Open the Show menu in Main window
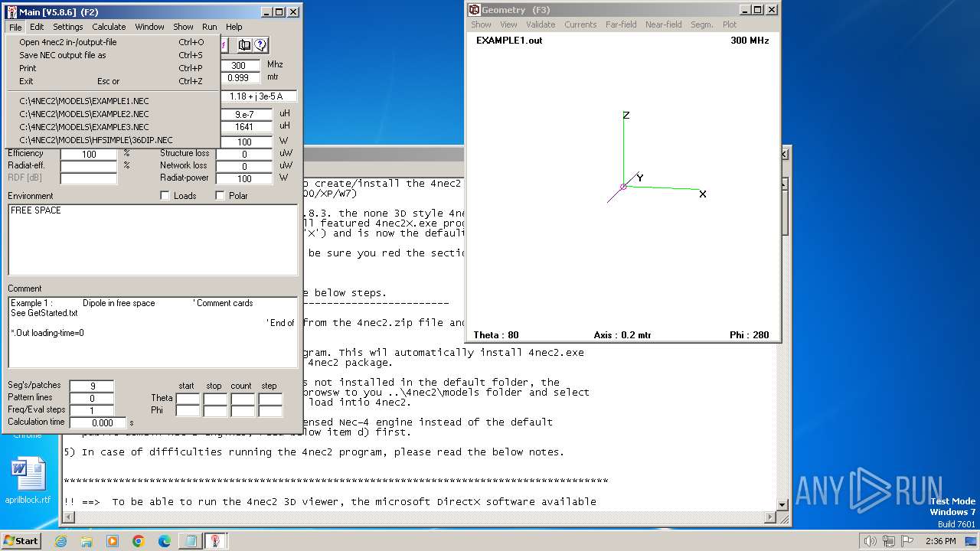The height and width of the screenshot is (551, 980). point(183,27)
